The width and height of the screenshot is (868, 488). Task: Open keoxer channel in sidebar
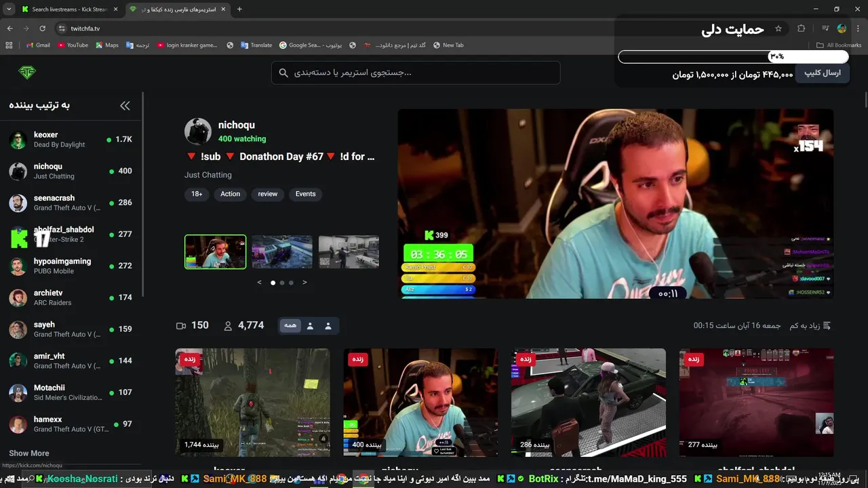pos(71,140)
